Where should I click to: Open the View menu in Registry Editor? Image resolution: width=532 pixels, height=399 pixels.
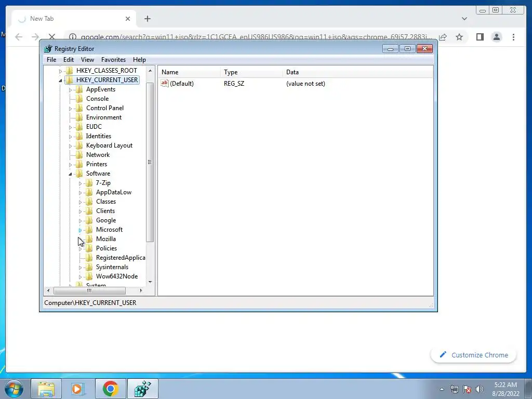[87, 60]
